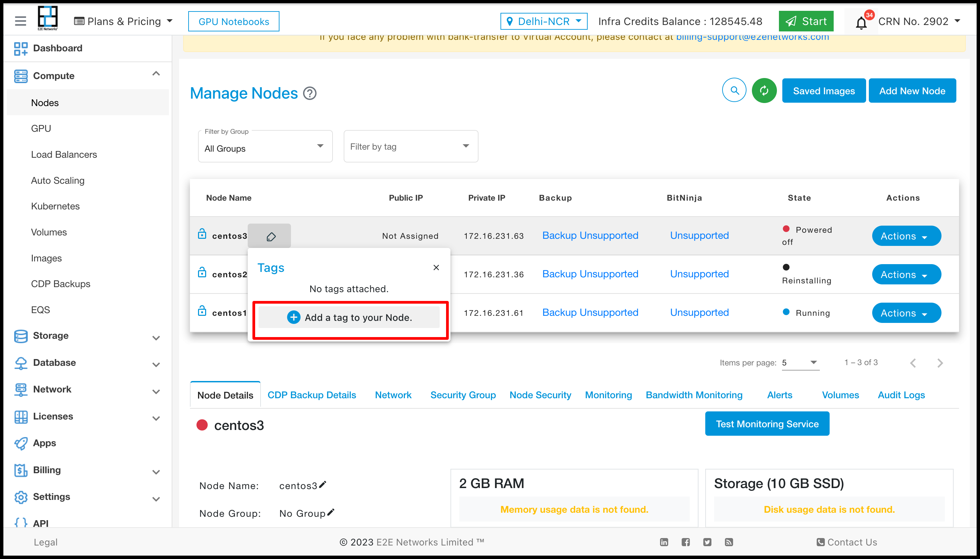Open the hamburger menu icon
The height and width of the screenshot is (559, 980).
coord(20,21)
